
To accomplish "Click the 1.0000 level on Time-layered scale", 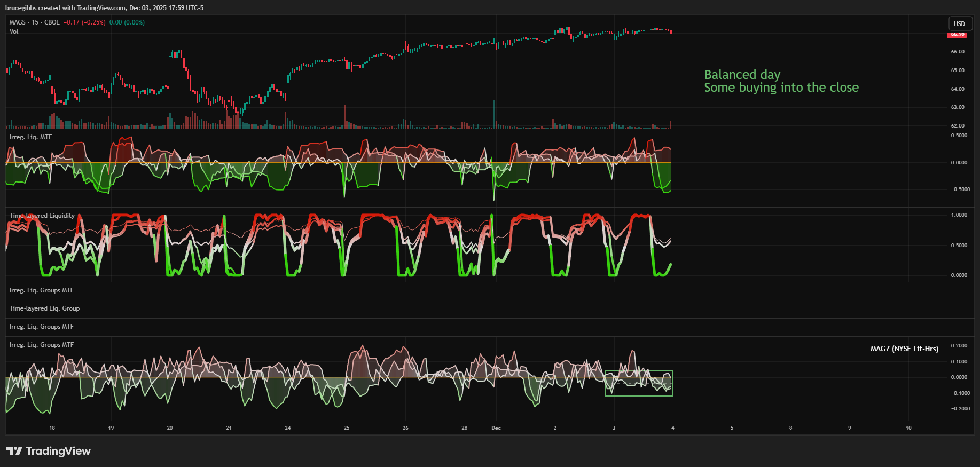I will 959,215.
